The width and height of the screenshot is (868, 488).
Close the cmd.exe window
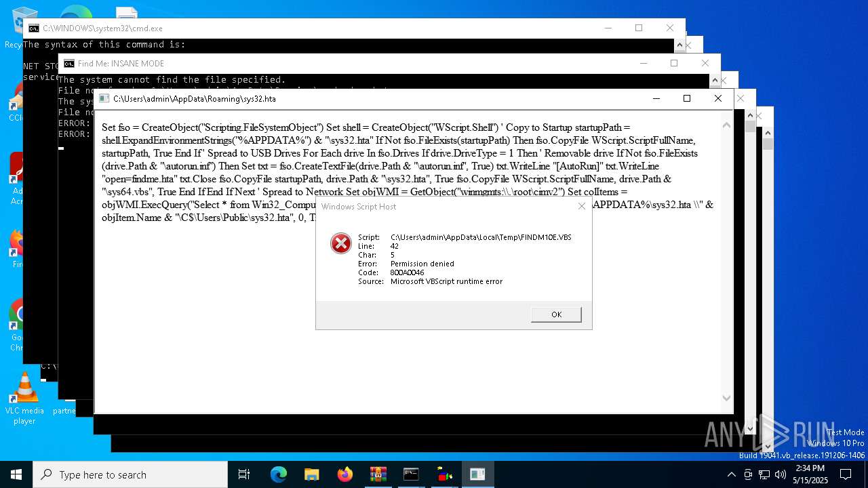tap(669, 28)
